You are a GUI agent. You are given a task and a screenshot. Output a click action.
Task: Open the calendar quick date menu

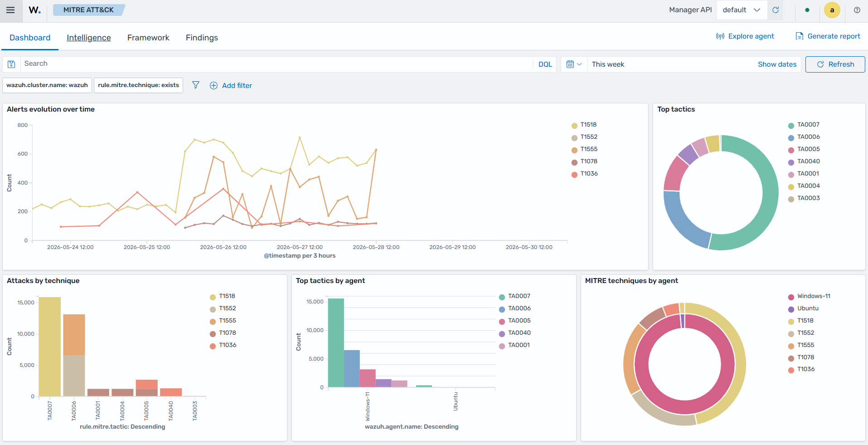coord(574,64)
